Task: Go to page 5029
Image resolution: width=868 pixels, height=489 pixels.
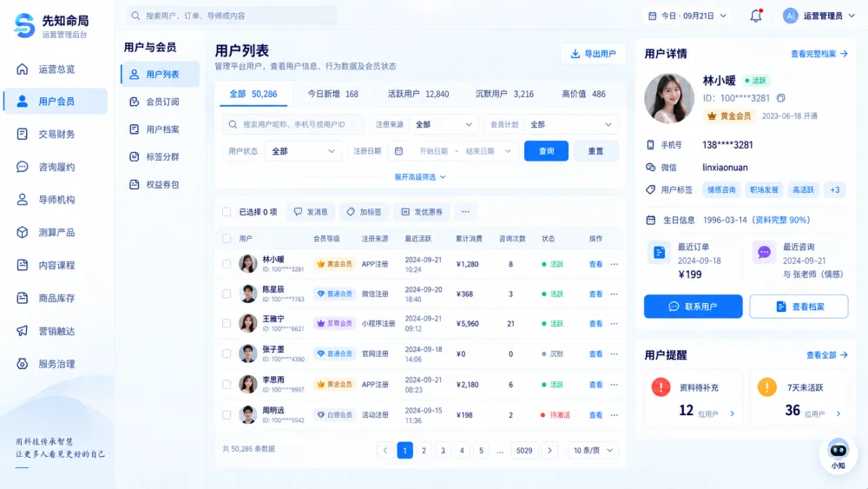Action: tap(524, 450)
